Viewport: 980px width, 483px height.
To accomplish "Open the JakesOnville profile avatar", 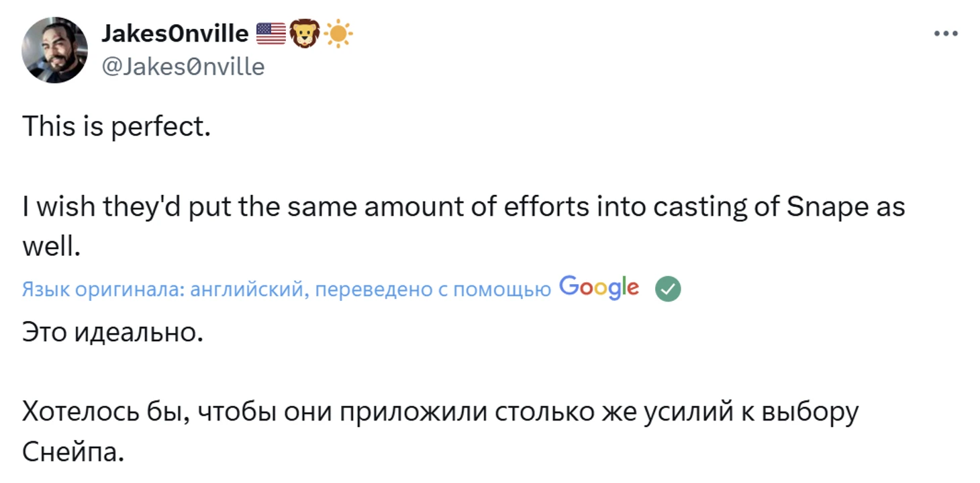I will (x=54, y=50).
